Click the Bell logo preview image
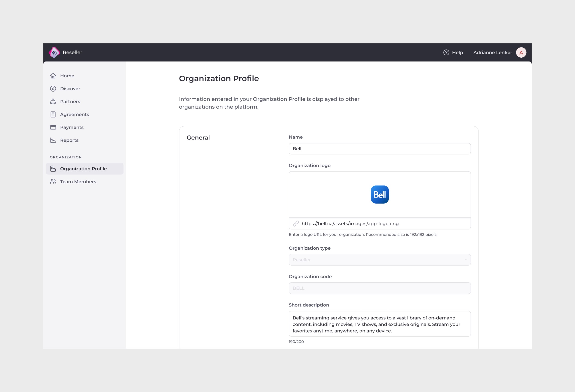The width and height of the screenshot is (575, 392). 379,194
